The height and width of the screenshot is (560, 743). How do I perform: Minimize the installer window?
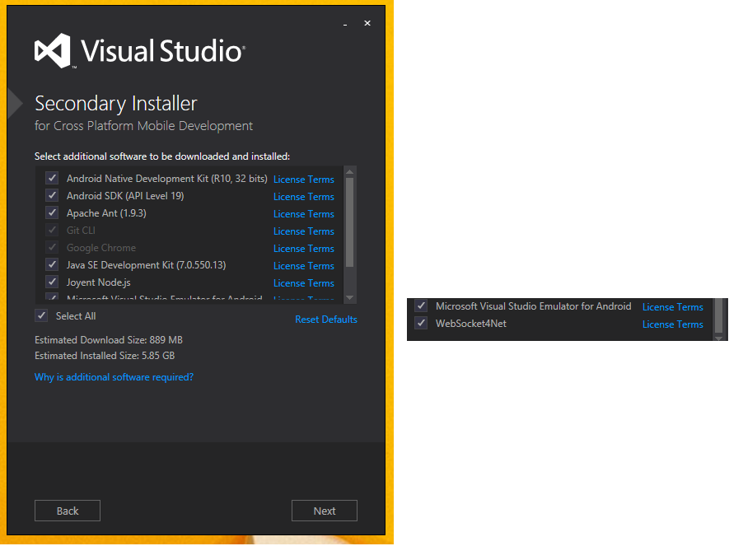click(x=345, y=24)
